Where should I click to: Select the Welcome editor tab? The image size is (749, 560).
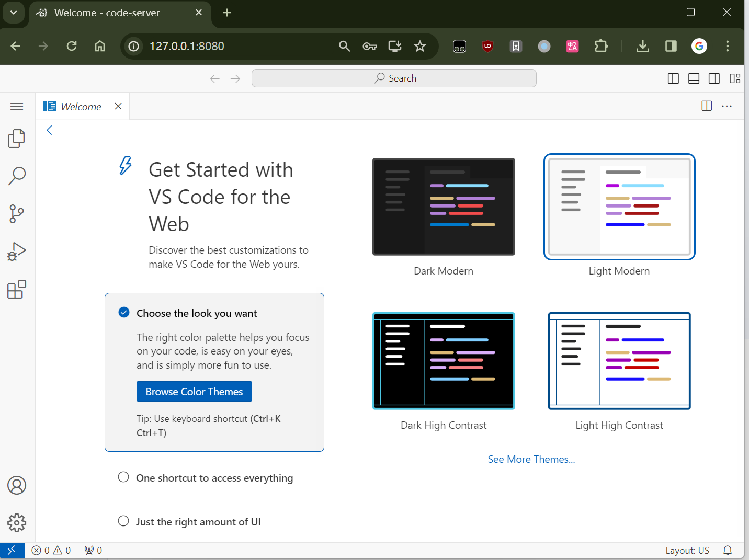coord(81,107)
